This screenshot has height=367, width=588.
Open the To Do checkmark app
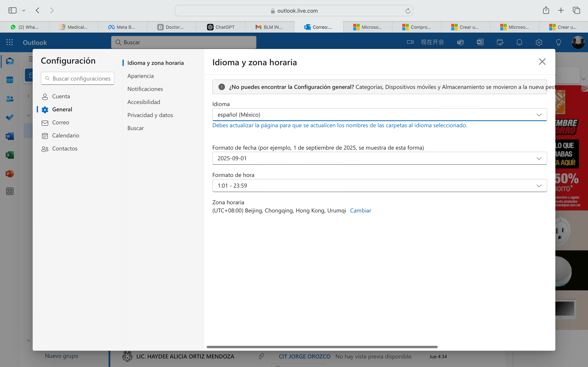[x=10, y=117]
